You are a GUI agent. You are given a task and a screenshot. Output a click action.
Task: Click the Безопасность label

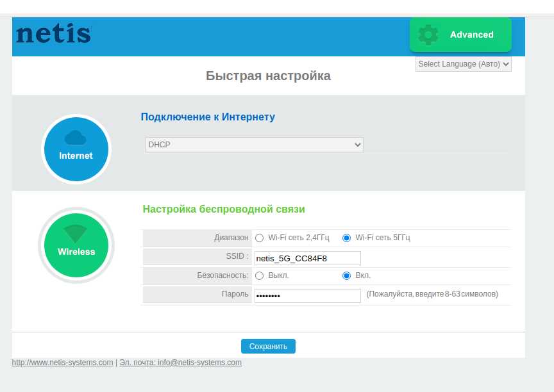[223, 275]
